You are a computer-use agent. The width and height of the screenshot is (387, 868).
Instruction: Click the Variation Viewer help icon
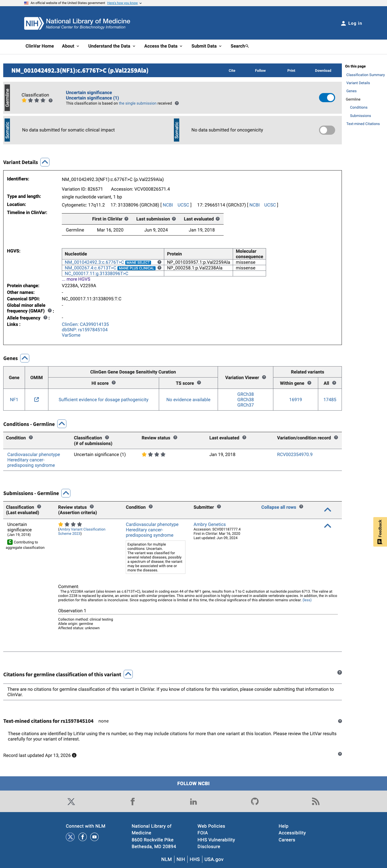click(264, 377)
